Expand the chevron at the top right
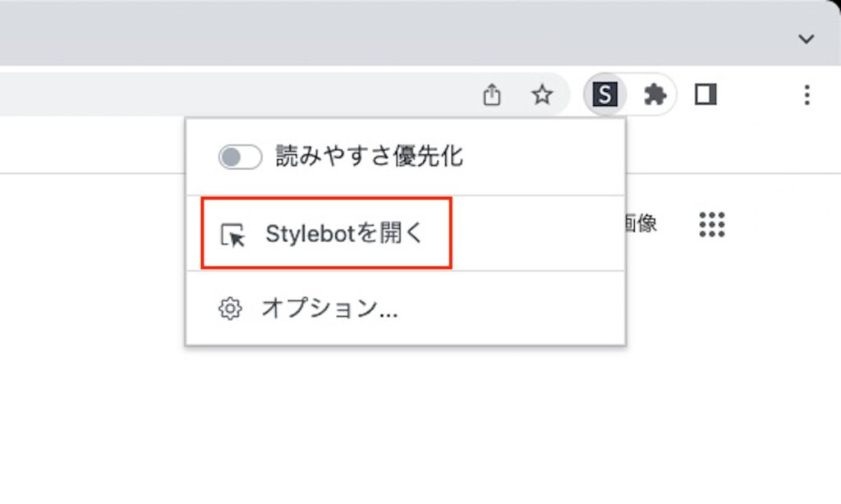841x504 pixels. [806, 39]
